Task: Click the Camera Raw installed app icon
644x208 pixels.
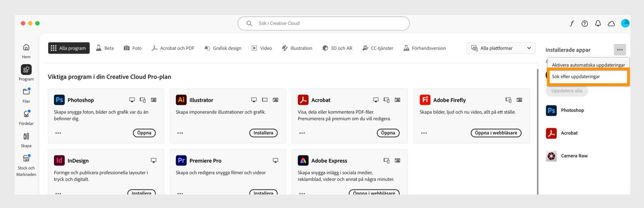Action: pos(551,156)
